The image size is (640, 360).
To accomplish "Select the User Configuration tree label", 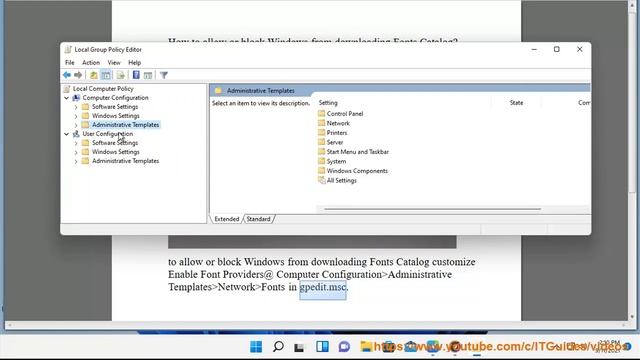I will 107,134.
